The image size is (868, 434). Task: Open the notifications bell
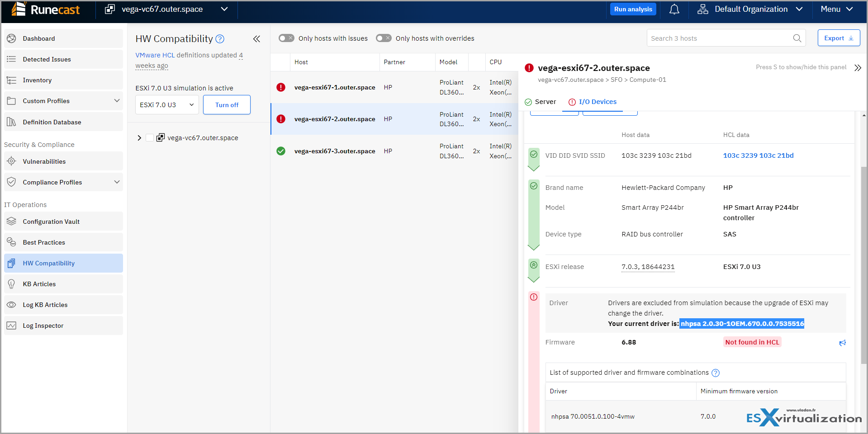[x=674, y=9]
